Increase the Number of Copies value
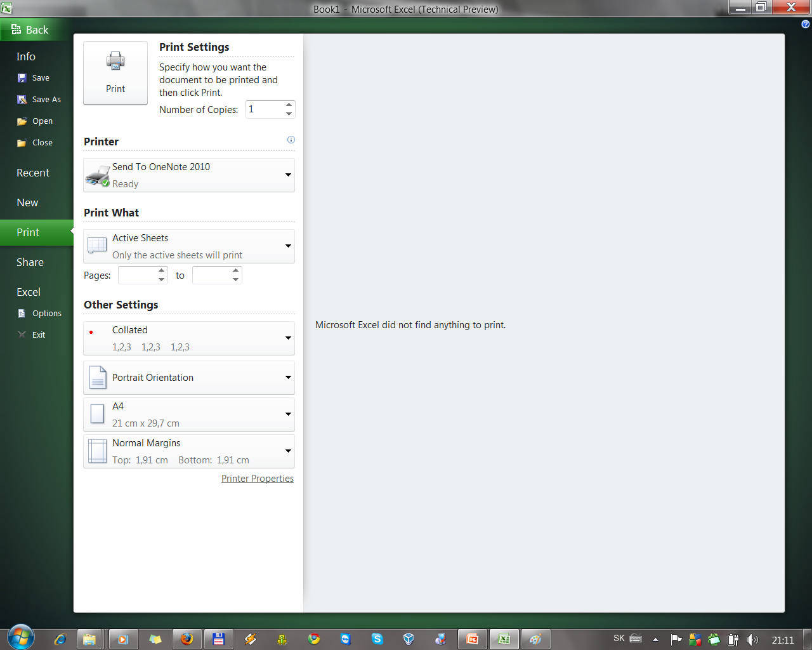 coord(289,105)
